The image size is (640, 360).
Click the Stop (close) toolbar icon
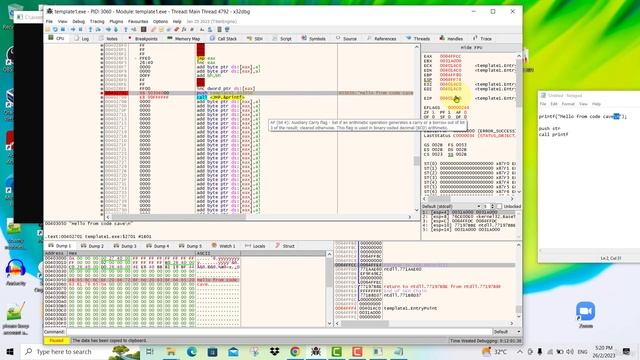click(x=63, y=29)
